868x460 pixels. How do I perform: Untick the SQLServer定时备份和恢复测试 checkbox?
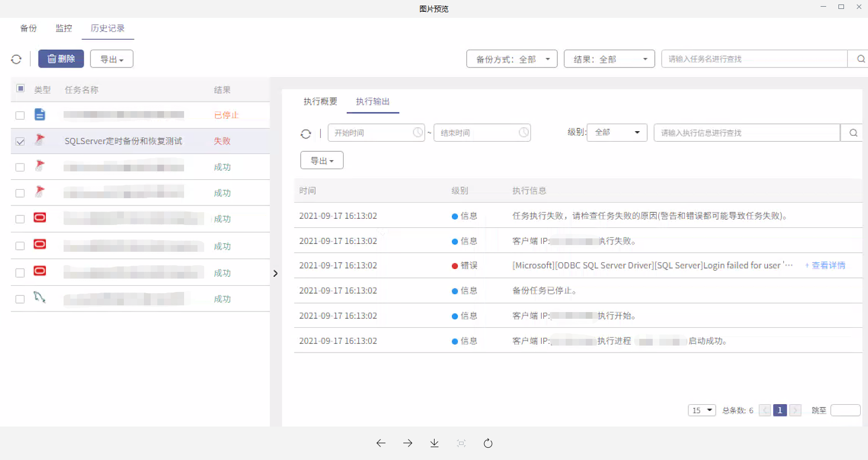coord(20,142)
